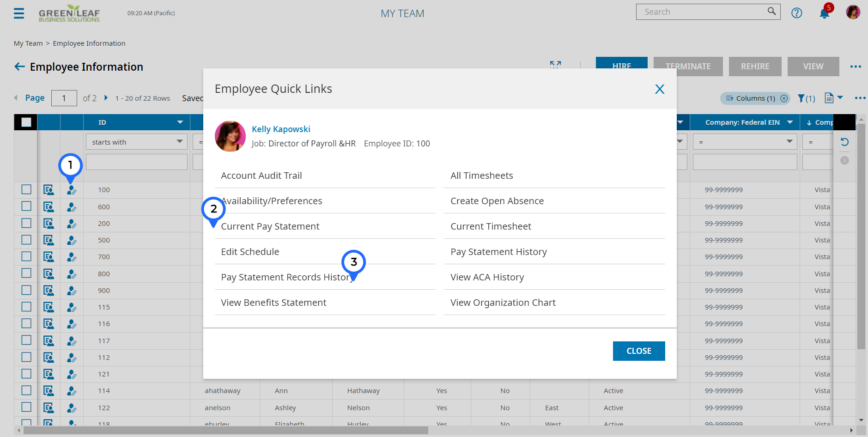Click the refresh filters icon
This screenshot has width=868, height=437.
point(844,142)
